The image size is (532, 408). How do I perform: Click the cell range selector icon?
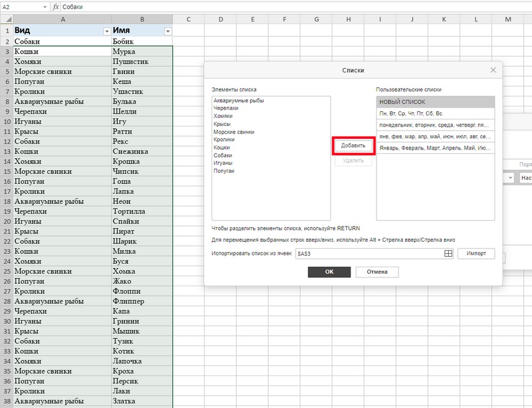click(448, 254)
